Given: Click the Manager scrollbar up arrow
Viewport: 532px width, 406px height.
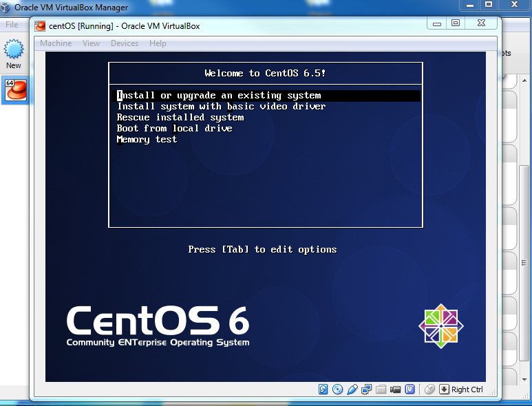Looking at the screenshot, I should [x=524, y=81].
